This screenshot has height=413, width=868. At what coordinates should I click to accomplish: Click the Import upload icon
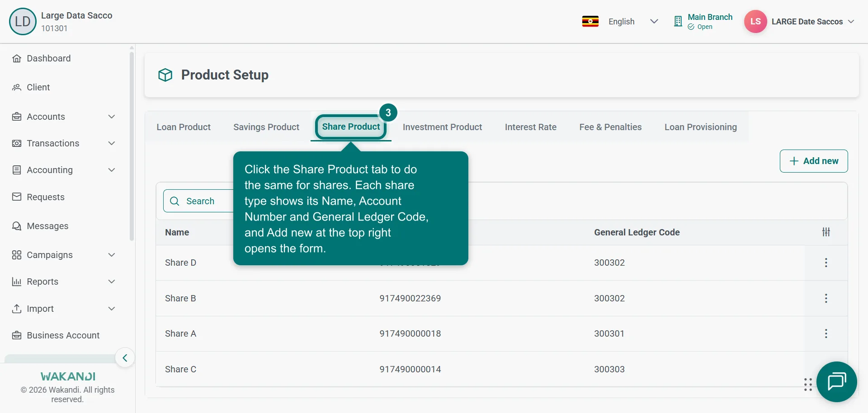point(17,309)
